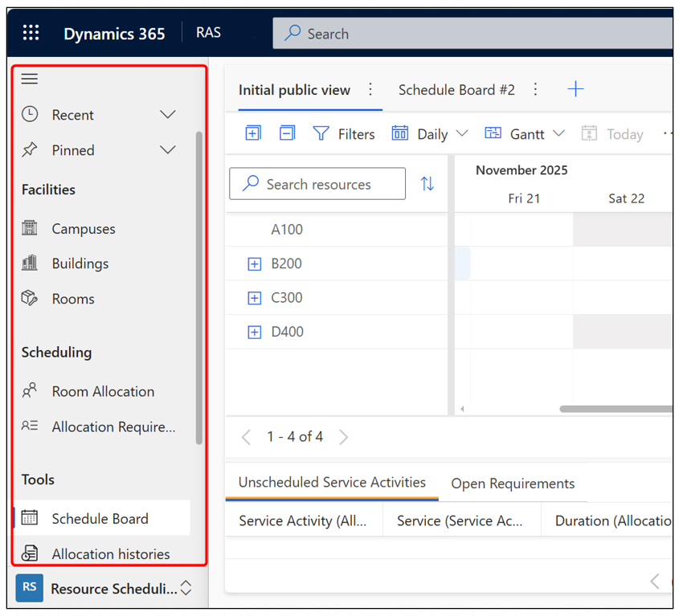Click the sort resources arrows icon
The height and width of the screenshot is (616, 679).
pyautogui.click(x=427, y=184)
